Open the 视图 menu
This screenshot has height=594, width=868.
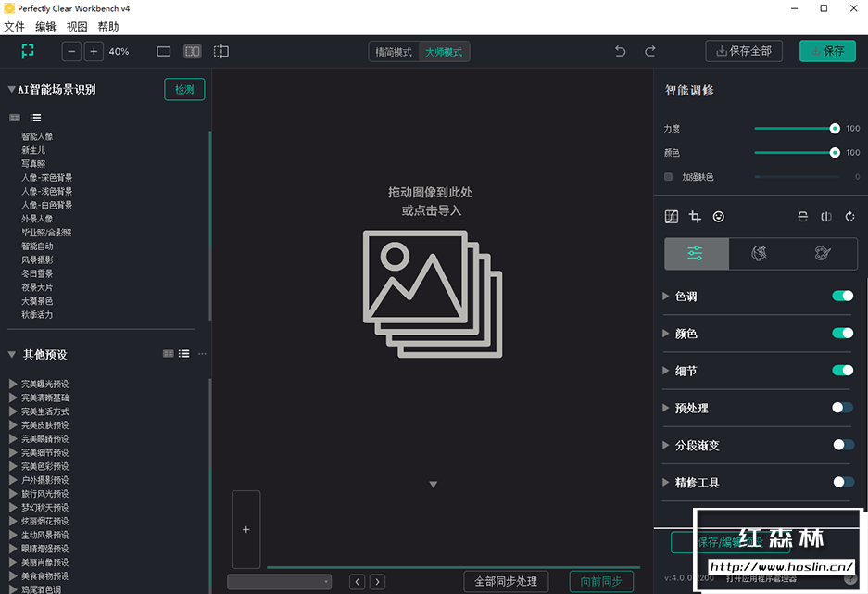[77, 27]
